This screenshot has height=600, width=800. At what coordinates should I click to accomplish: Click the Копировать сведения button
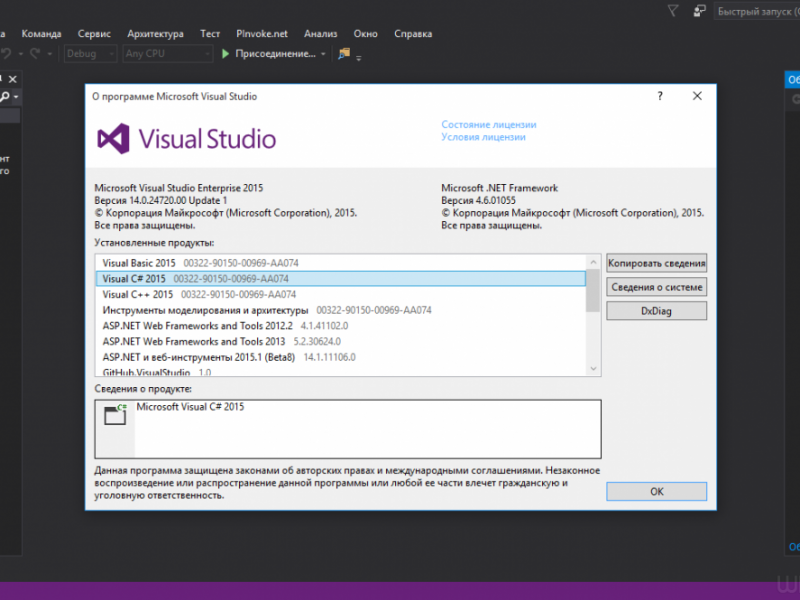[x=656, y=263]
